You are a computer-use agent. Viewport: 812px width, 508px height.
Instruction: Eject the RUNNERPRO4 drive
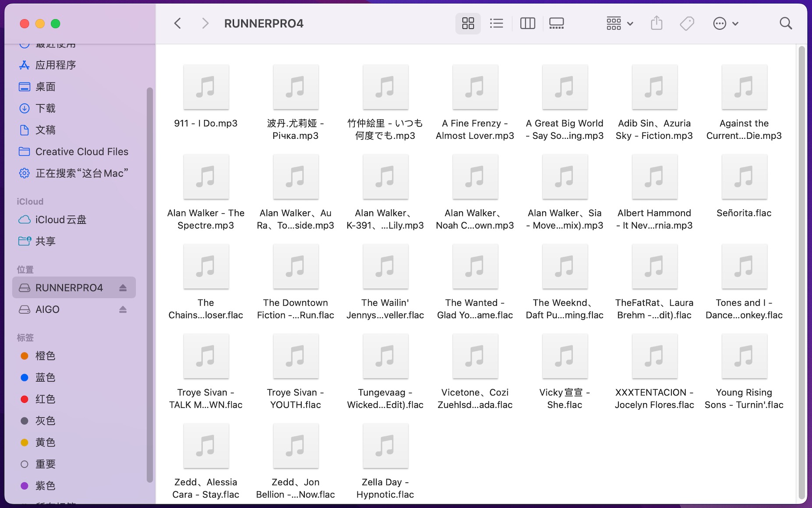(x=123, y=288)
